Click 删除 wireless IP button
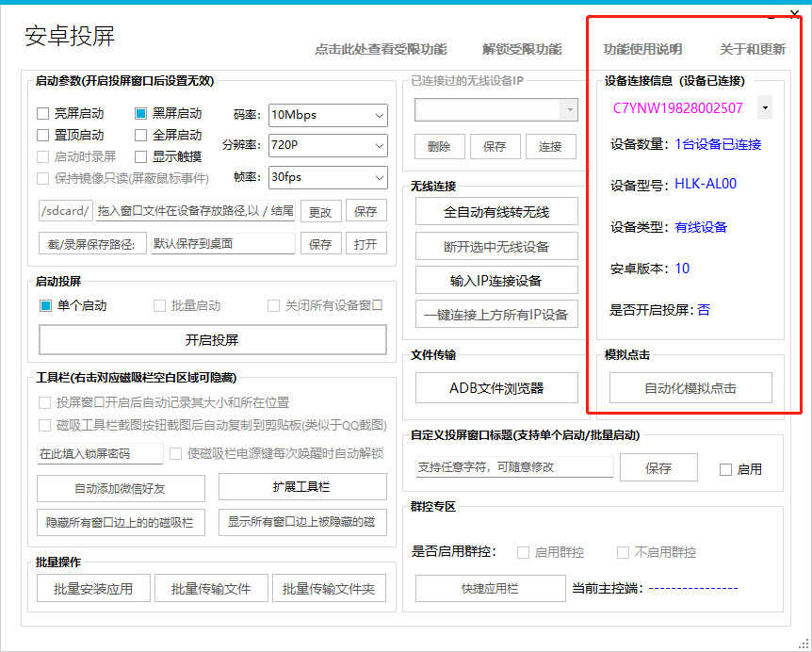 pyautogui.click(x=439, y=147)
